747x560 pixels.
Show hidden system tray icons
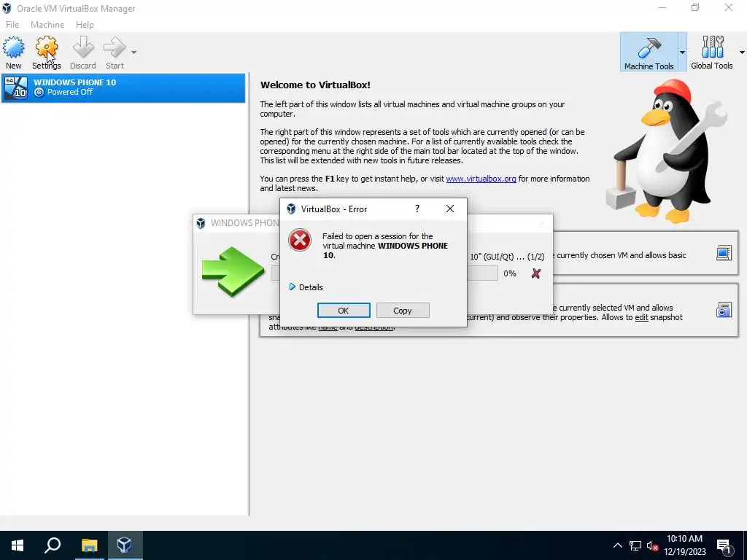617,545
